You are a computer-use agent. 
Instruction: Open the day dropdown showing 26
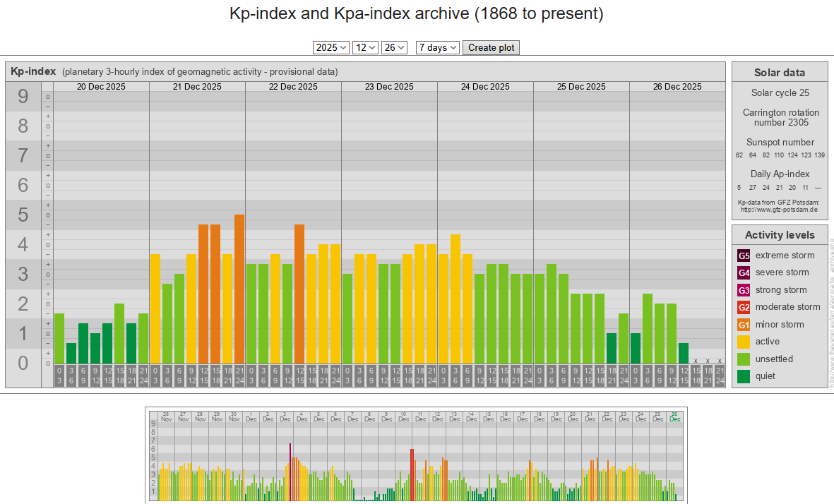(394, 47)
